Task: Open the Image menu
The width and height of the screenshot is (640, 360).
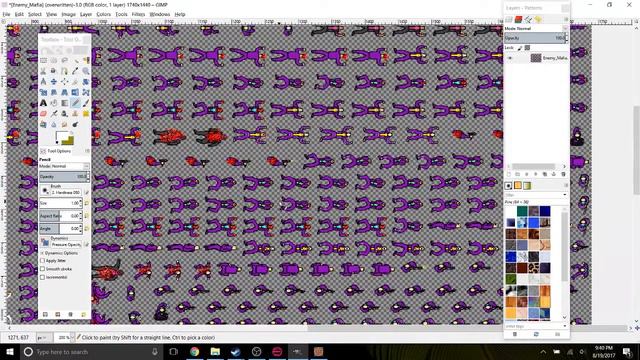Action: [68, 14]
